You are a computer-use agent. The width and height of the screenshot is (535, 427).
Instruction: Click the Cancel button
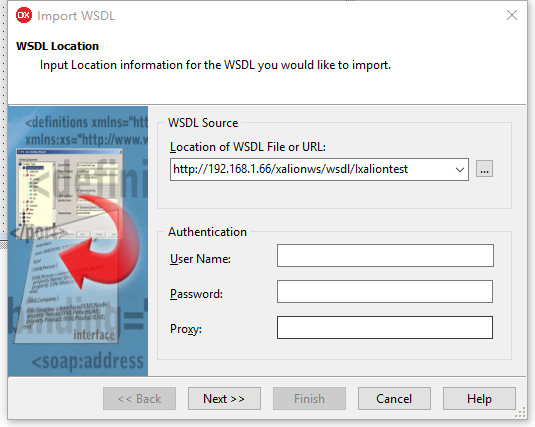[x=394, y=398]
